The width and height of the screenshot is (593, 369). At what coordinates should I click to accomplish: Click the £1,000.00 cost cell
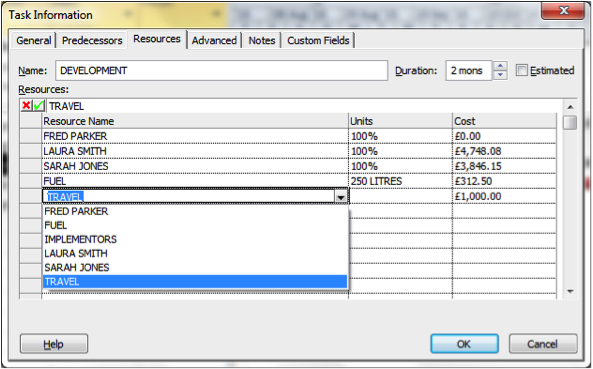point(505,196)
